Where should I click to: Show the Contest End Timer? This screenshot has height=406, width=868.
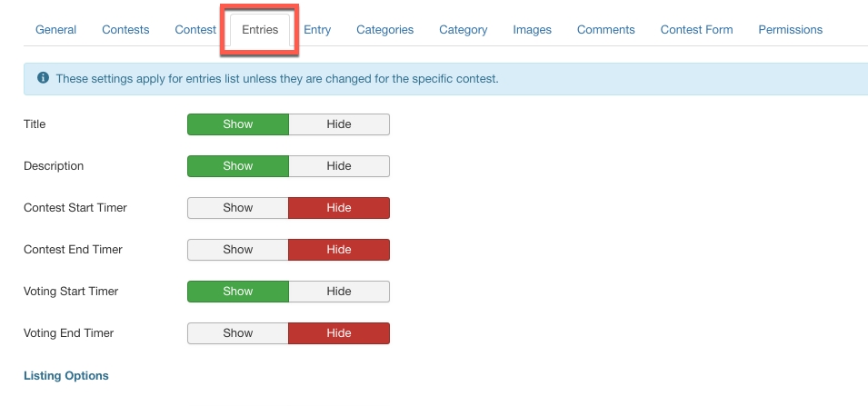tap(238, 250)
